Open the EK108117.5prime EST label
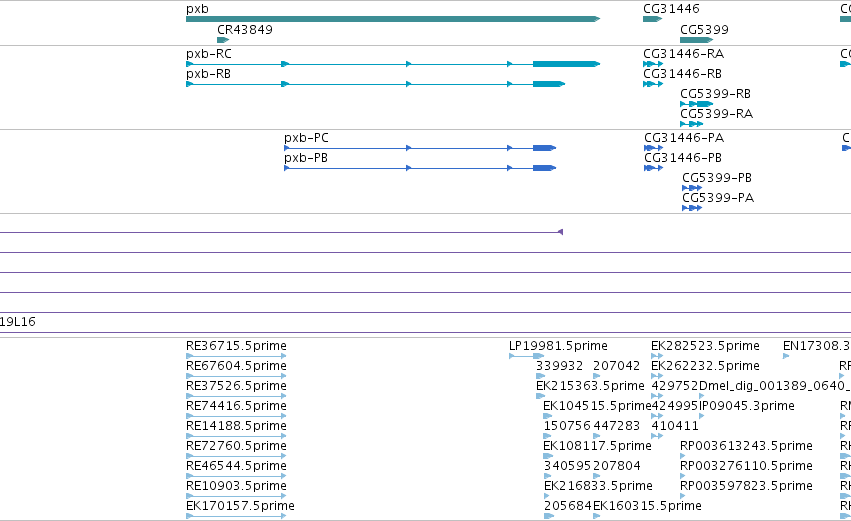This screenshot has width=851, height=521. tap(597, 446)
